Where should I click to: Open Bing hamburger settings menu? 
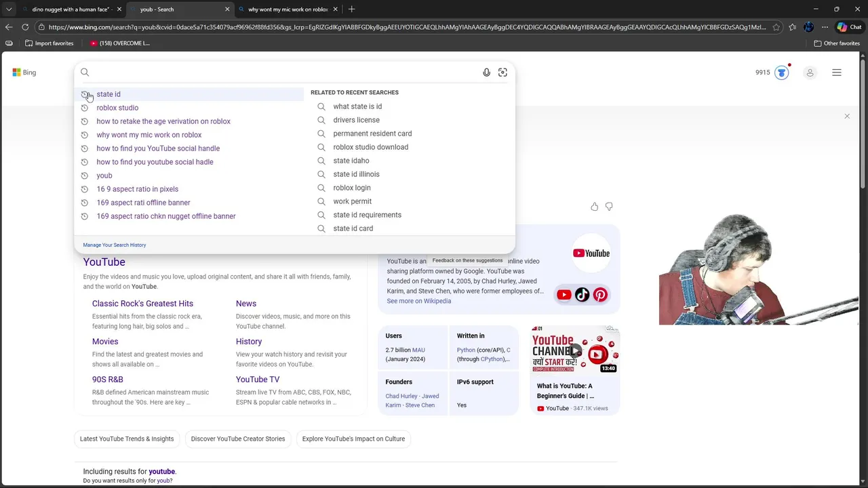837,73
